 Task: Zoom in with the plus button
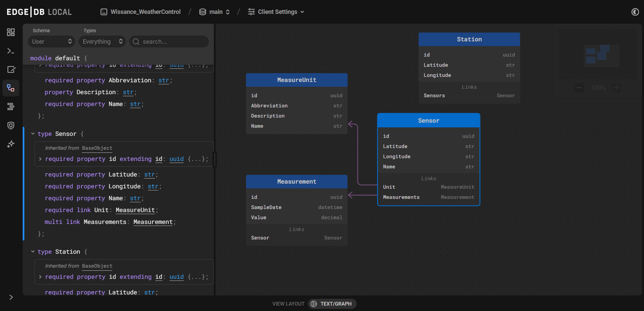616,87
